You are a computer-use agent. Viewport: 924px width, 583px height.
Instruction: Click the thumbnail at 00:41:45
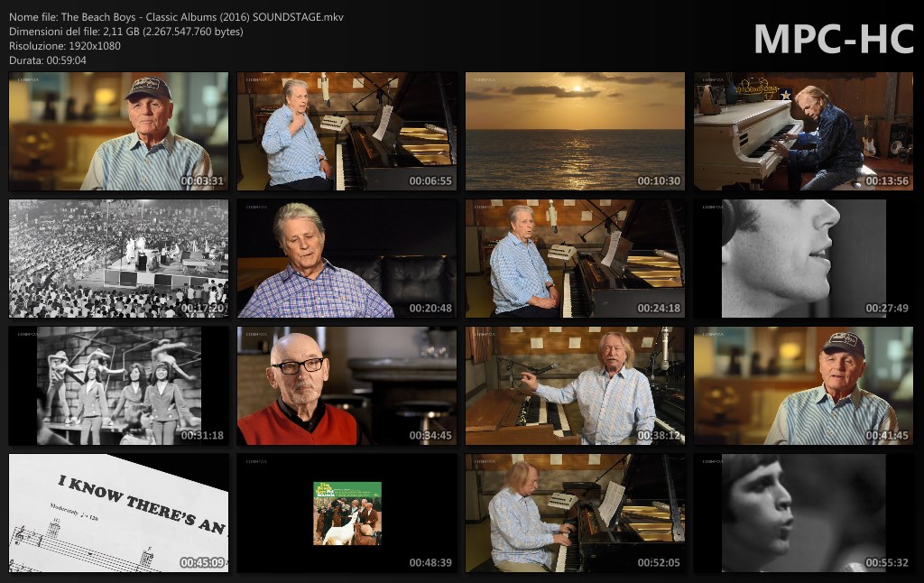coord(803,386)
